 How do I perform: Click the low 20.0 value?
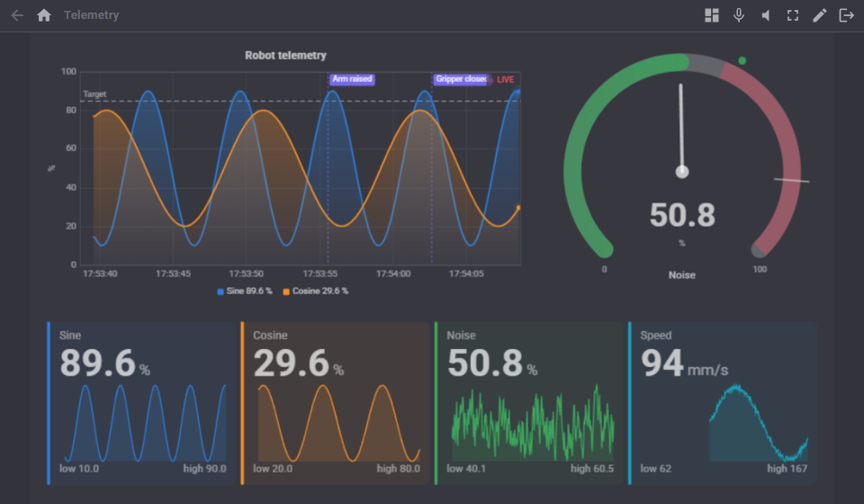272,469
